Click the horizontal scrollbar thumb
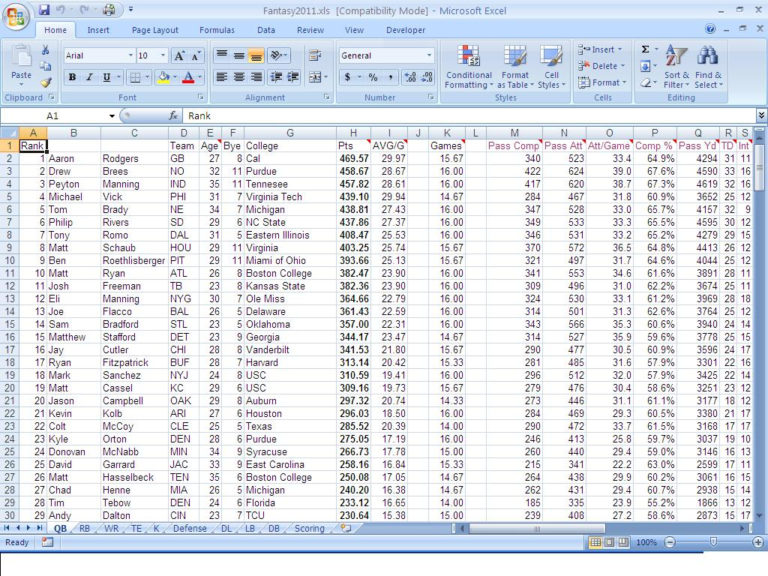The width and height of the screenshot is (768, 576). (x=537, y=528)
